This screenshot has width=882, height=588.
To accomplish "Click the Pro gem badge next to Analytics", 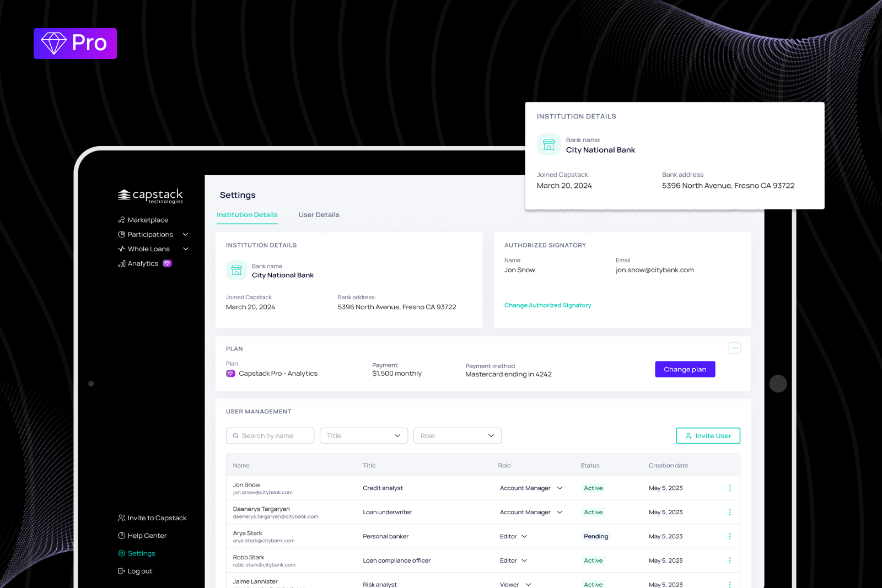I will point(168,263).
